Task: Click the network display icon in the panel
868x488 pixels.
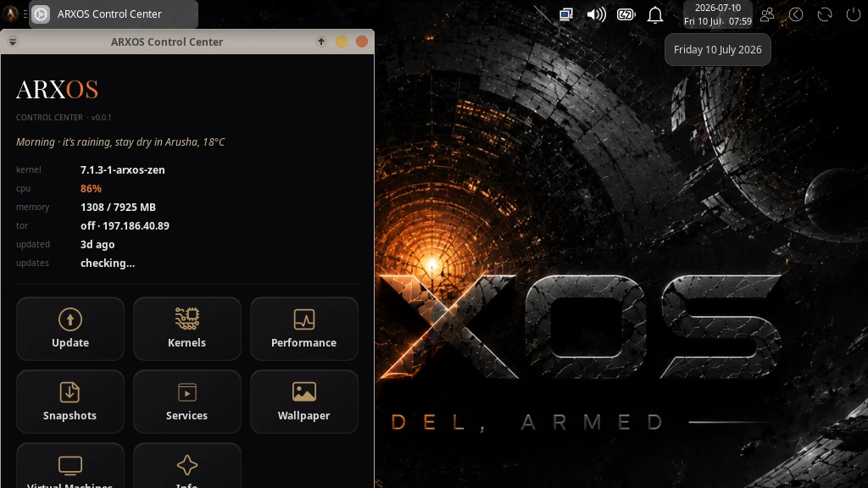Action: (x=565, y=14)
